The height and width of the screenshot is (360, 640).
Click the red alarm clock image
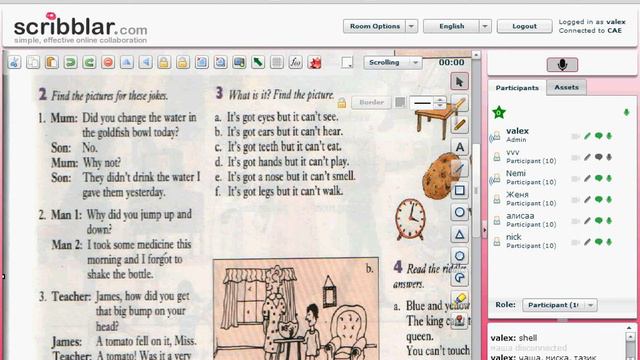click(411, 219)
